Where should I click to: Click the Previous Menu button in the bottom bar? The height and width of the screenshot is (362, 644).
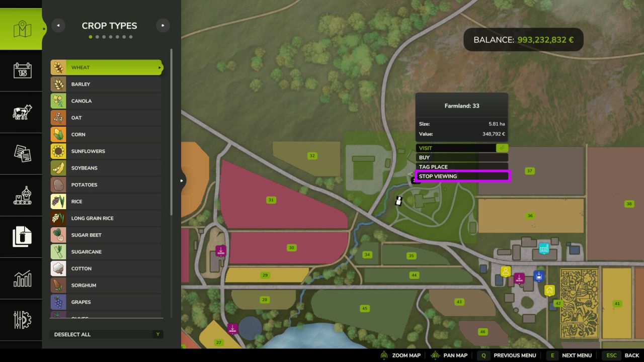tap(507, 355)
